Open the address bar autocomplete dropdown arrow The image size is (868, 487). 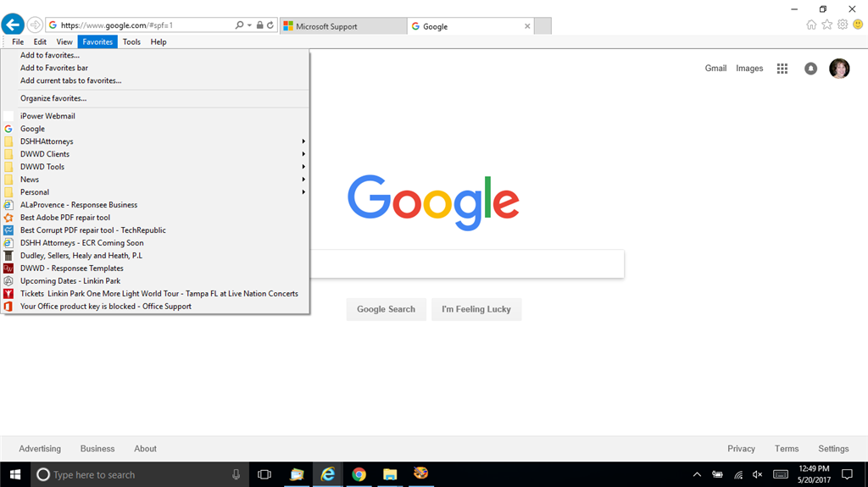coord(249,25)
